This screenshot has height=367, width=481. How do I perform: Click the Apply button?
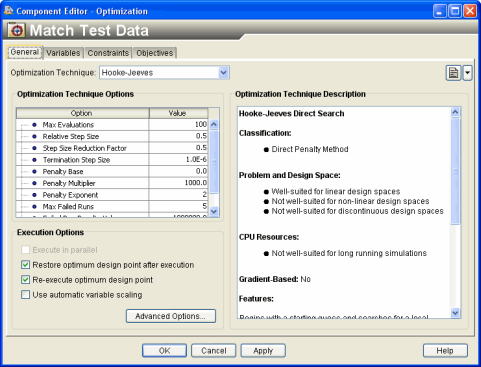point(263,351)
